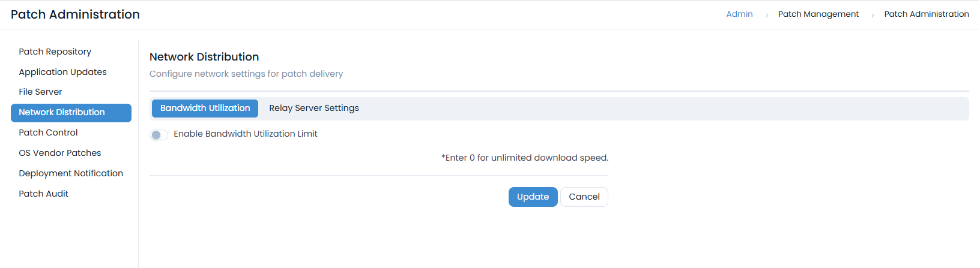Open the Application Updates section
The height and width of the screenshot is (268, 980).
click(x=62, y=72)
